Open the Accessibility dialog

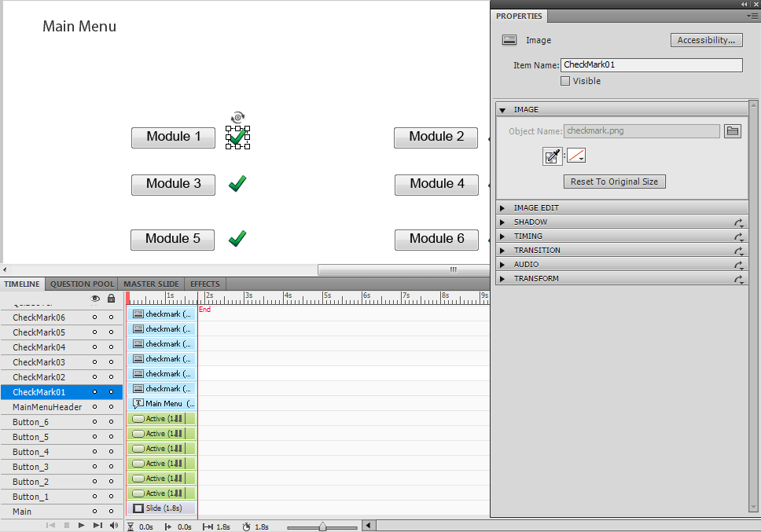(x=705, y=40)
